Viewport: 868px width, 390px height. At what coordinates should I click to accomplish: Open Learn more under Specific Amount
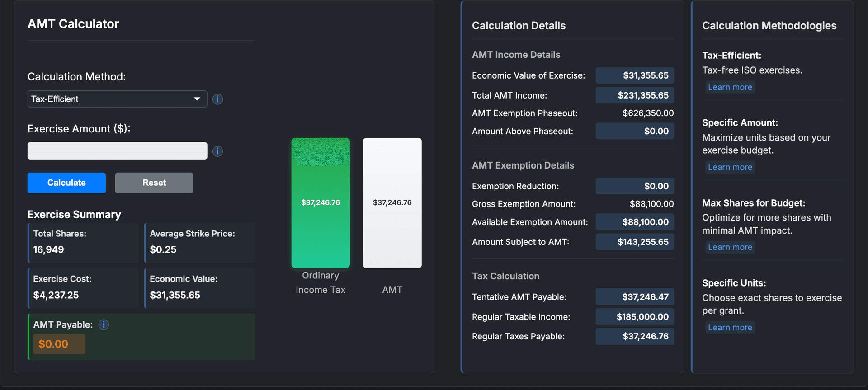coord(730,167)
